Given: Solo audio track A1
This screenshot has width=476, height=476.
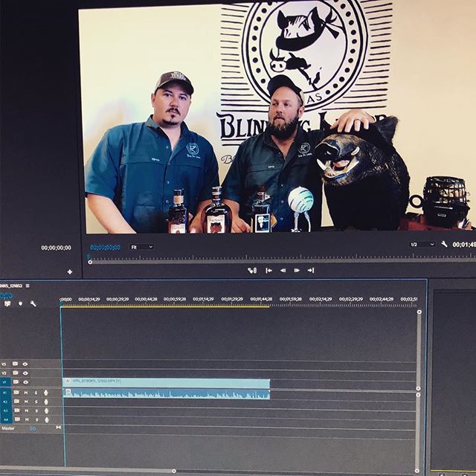Looking at the screenshot, I should point(36,393).
